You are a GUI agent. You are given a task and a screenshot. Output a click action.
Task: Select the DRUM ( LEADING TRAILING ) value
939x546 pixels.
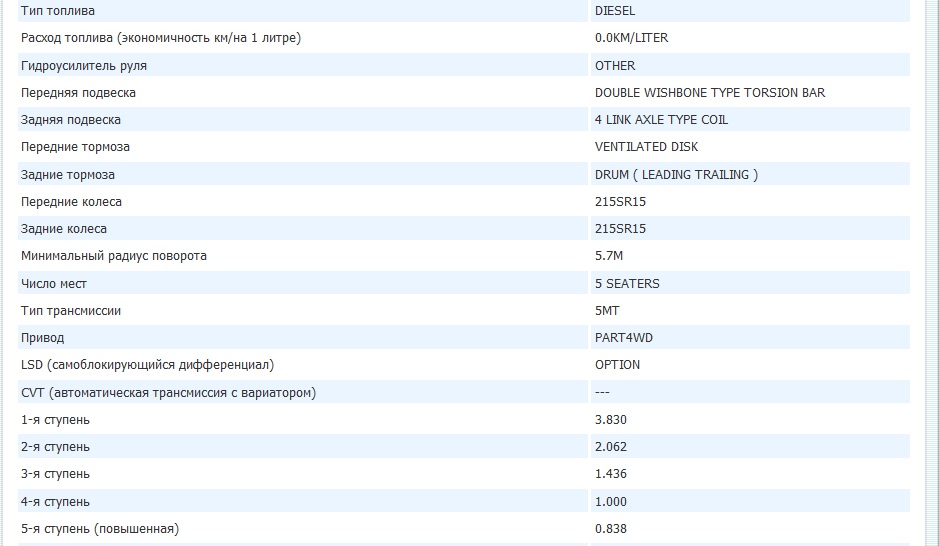click(x=676, y=175)
